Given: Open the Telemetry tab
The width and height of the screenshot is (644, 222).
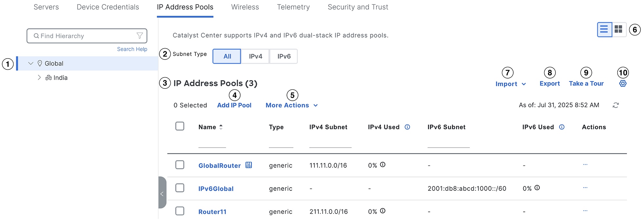Looking at the screenshot, I should (x=293, y=7).
